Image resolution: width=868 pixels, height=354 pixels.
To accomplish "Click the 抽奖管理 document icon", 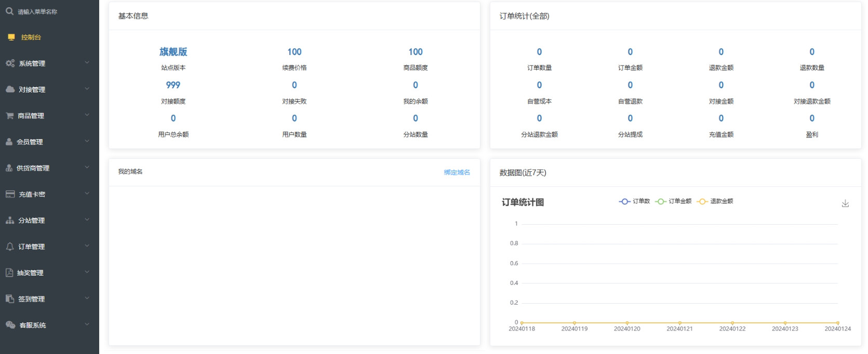I will click(x=9, y=273).
